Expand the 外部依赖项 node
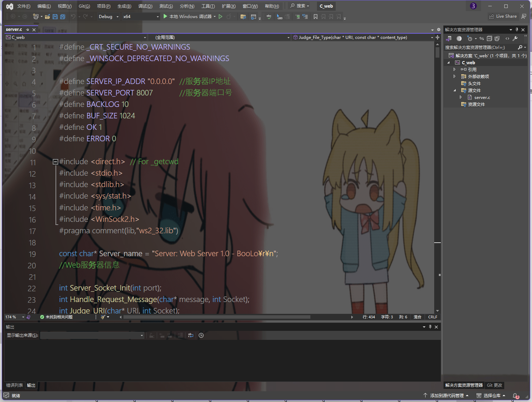This screenshot has height=402, width=532. (x=454, y=76)
